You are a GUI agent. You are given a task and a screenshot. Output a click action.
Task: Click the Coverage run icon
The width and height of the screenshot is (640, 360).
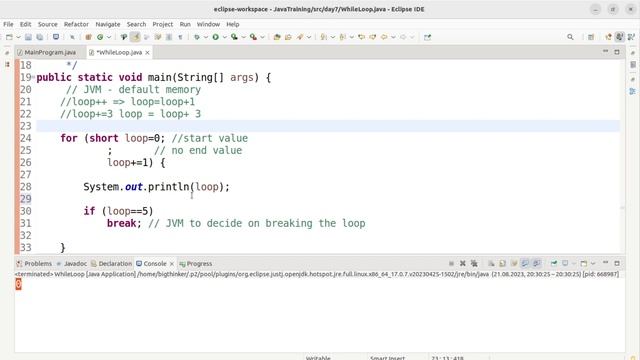tap(234, 37)
